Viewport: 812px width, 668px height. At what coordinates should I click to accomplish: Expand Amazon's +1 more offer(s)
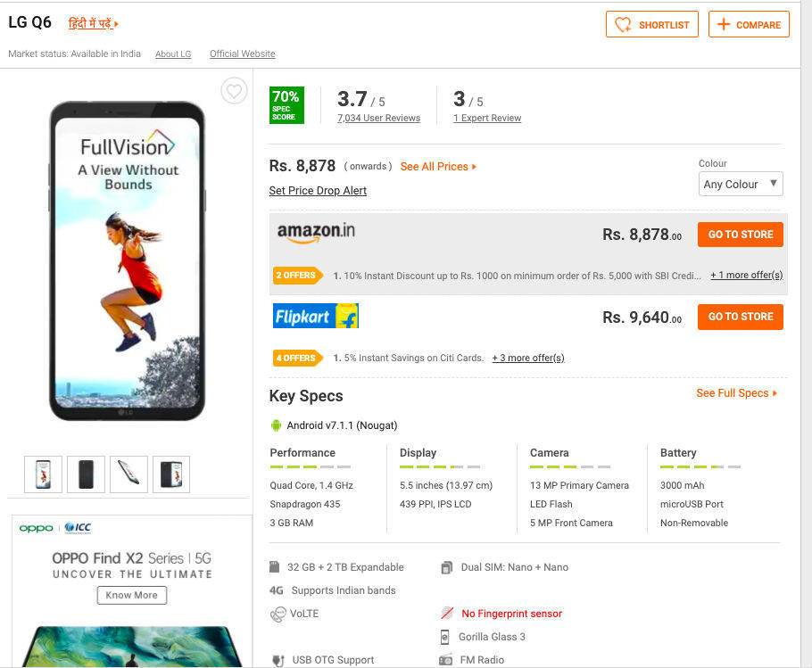pyautogui.click(x=746, y=276)
